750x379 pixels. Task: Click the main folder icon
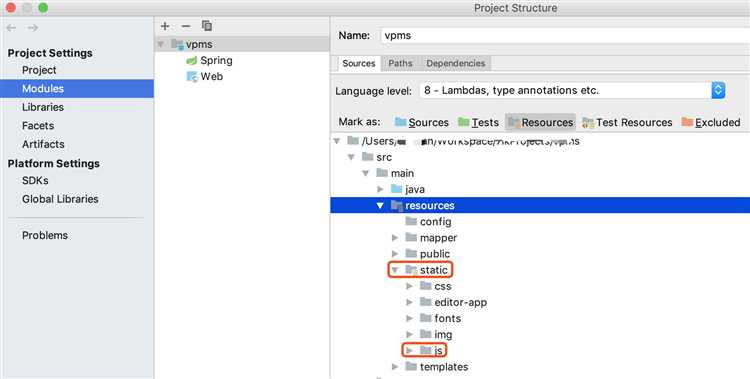pos(382,173)
